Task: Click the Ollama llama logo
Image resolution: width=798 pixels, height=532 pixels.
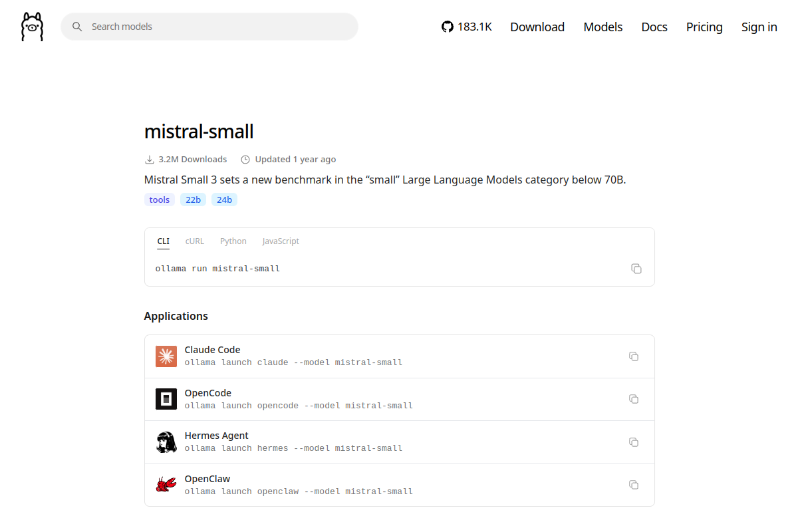Action: (32, 27)
